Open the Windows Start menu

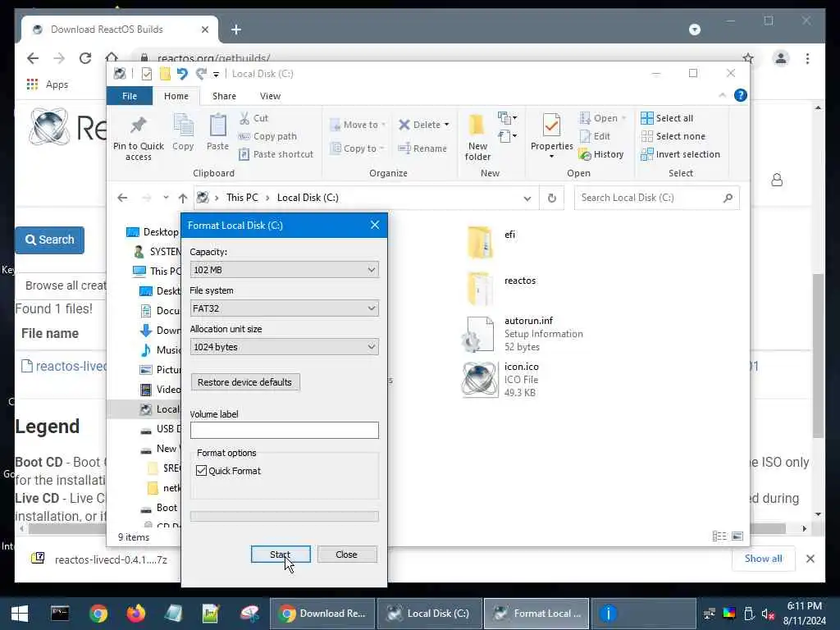[x=20, y=613]
